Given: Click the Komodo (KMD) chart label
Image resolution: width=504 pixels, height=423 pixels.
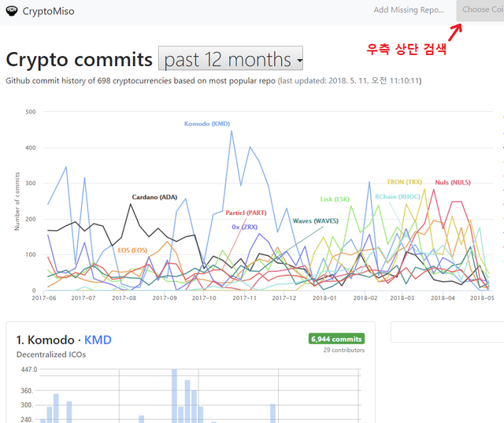Looking at the screenshot, I should (207, 124).
